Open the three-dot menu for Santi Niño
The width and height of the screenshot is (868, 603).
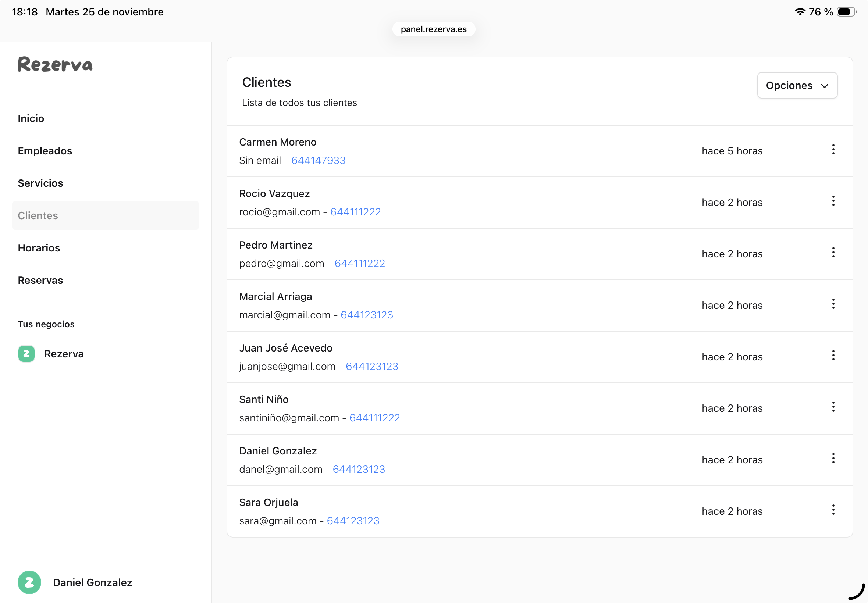(x=833, y=407)
